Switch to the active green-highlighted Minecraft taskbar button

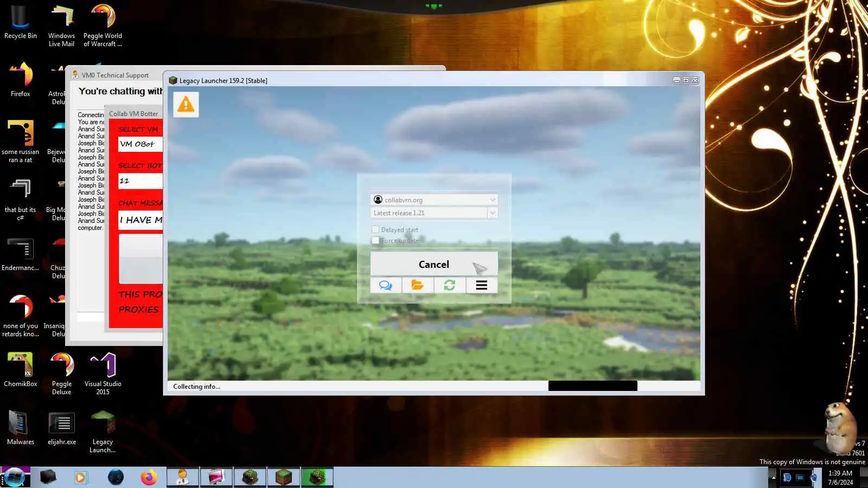317,477
